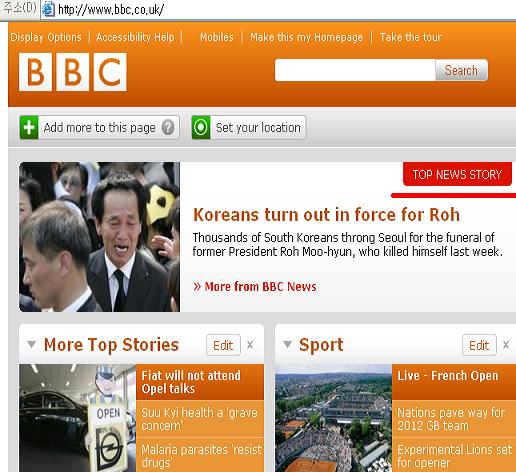Viewport: 516px width, 472px height.
Task: Open Malaria parasites 'resist drugs' story
Action: [x=200, y=455]
